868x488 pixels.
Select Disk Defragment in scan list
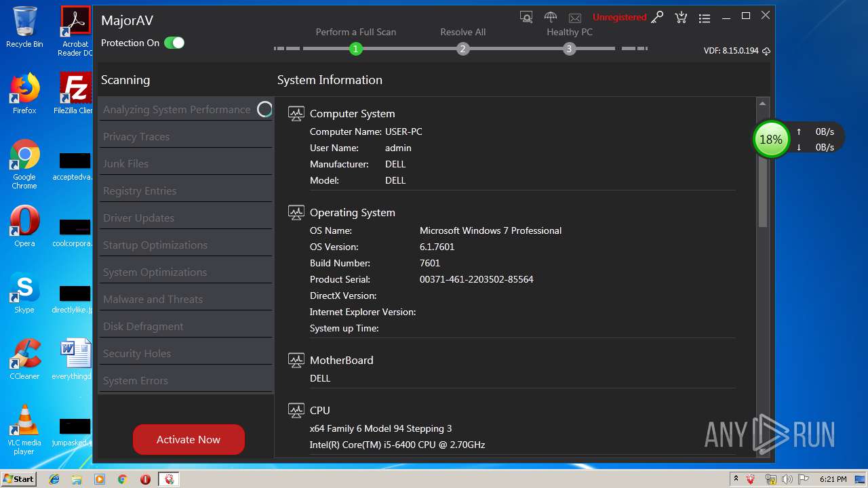(x=186, y=326)
